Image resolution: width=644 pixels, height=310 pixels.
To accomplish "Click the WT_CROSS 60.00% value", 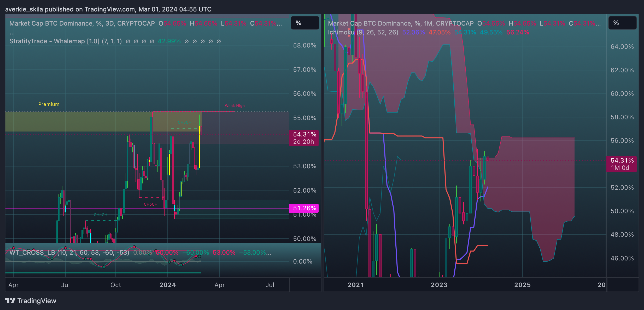I will (167, 253).
